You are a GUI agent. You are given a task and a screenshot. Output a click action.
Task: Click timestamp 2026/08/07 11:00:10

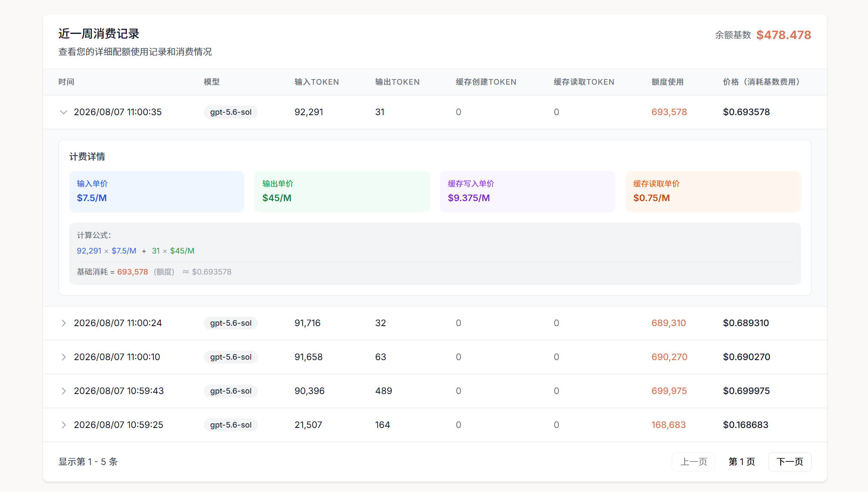(117, 357)
